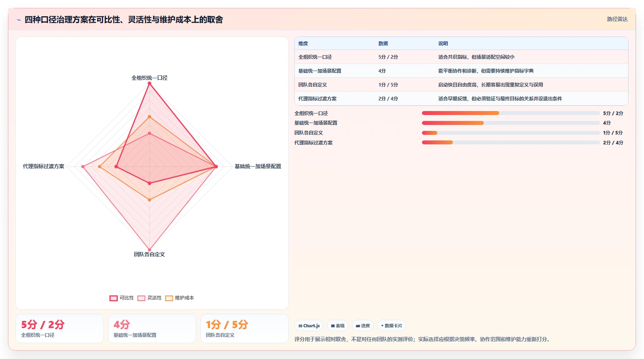
Task: Click the 5分 / 2分 data card
Action: pos(59,328)
